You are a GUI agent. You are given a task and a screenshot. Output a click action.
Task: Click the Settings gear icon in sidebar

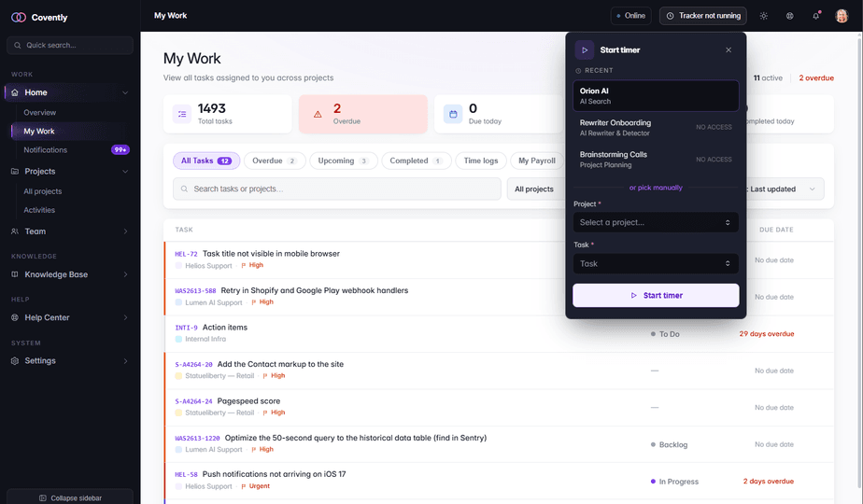15,361
